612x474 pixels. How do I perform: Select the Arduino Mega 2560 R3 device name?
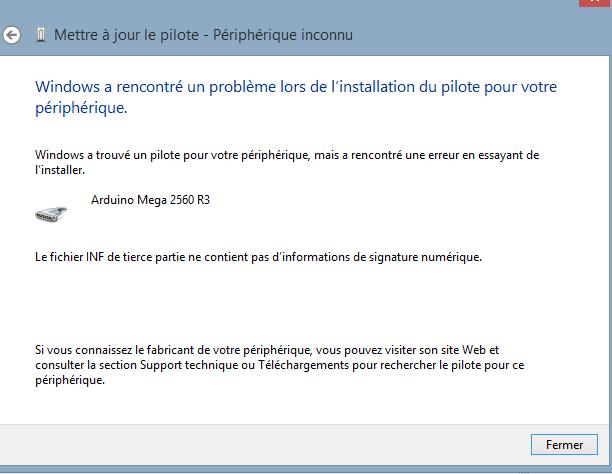point(150,199)
